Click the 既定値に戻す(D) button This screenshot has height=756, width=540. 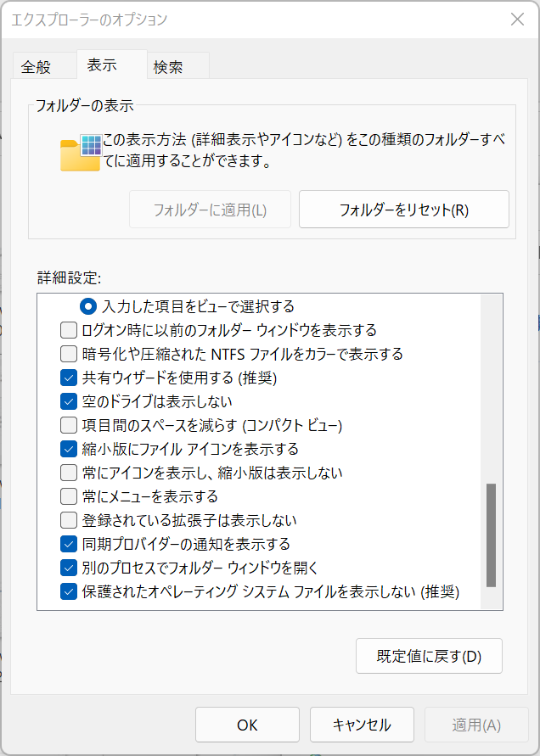point(429,656)
